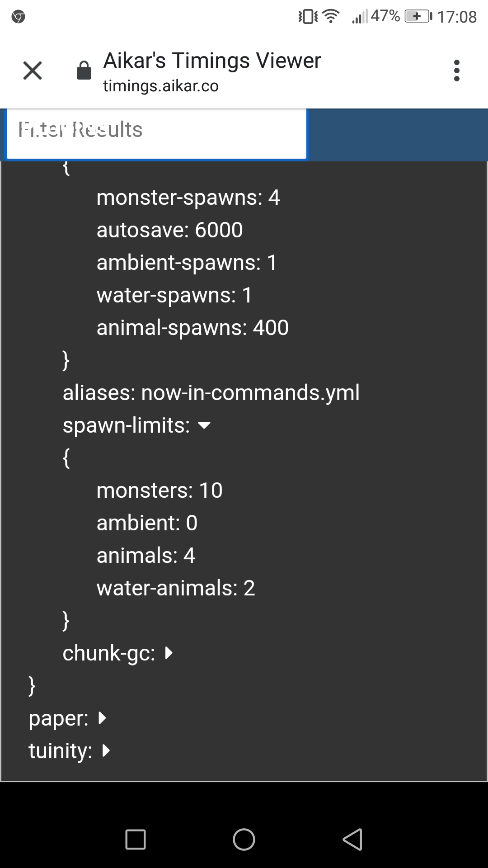Select the monster-spawns: 4 entry
This screenshot has width=488, height=868.
[x=188, y=198]
